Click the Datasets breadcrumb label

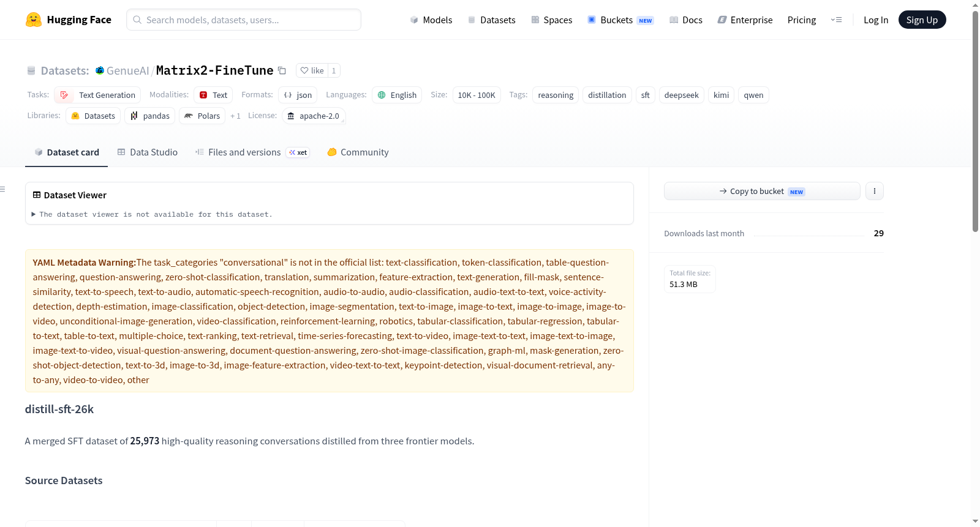(x=64, y=70)
